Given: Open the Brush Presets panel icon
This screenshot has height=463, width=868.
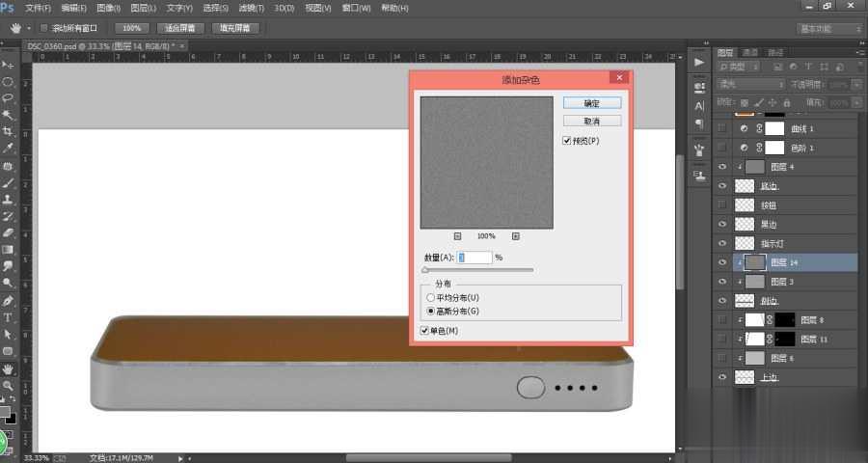Looking at the screenshot, I should click(x=699, y=150).
